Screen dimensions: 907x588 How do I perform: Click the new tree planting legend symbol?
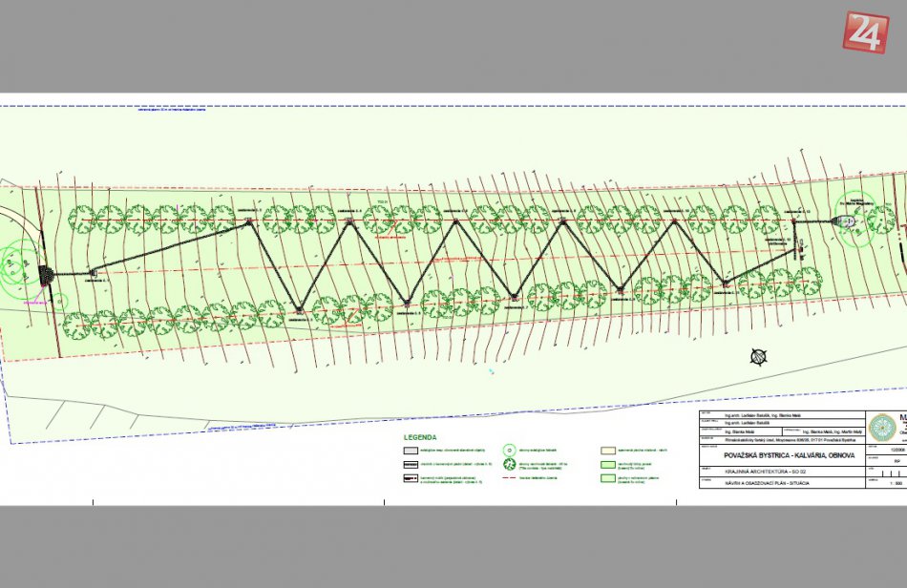509,465
